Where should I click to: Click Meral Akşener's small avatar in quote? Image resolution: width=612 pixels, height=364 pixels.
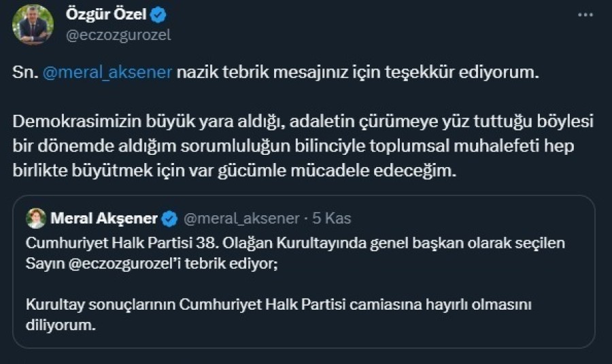click(x=36, y=218)
